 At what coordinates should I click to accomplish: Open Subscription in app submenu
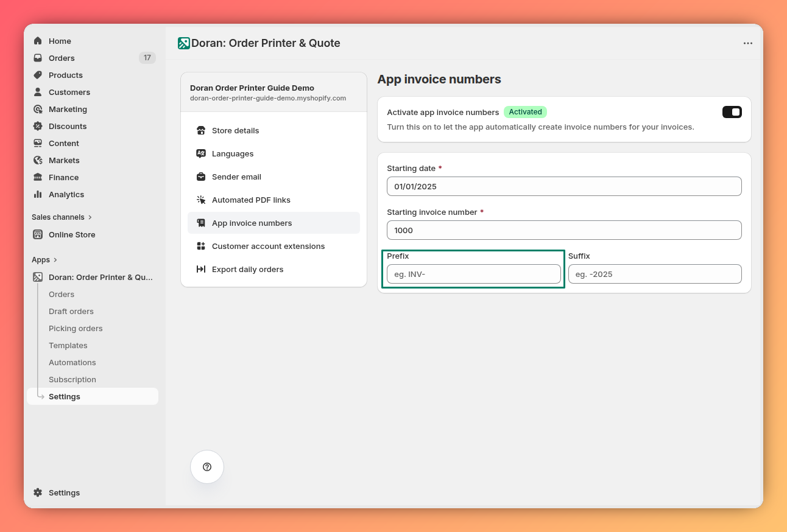pos(72,379)
